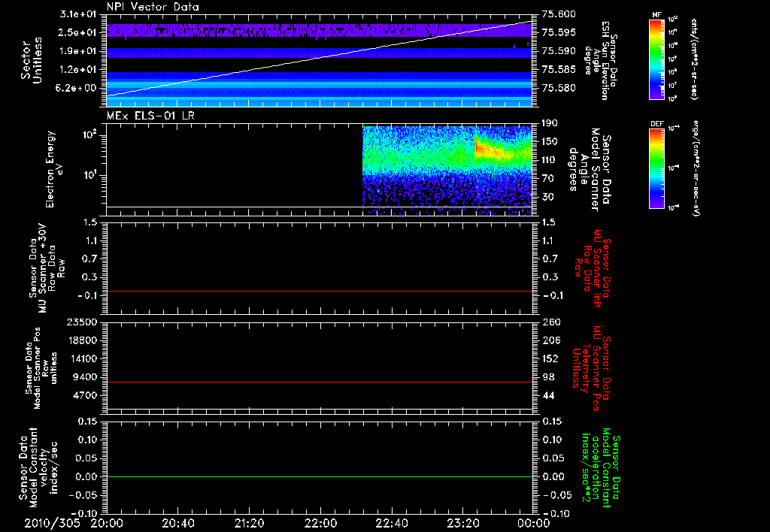Click the 22:00 time axis label

pos(321,522)
